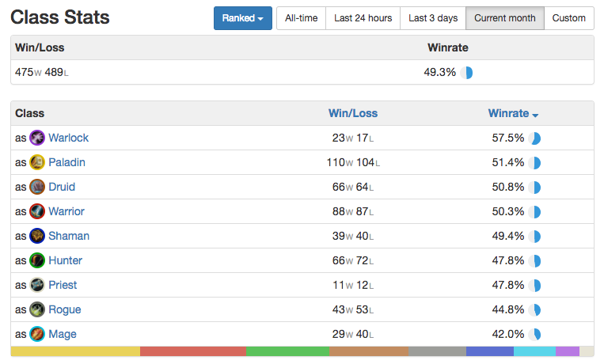Click the Warlock winrate pie chart

tap(534, 138)
